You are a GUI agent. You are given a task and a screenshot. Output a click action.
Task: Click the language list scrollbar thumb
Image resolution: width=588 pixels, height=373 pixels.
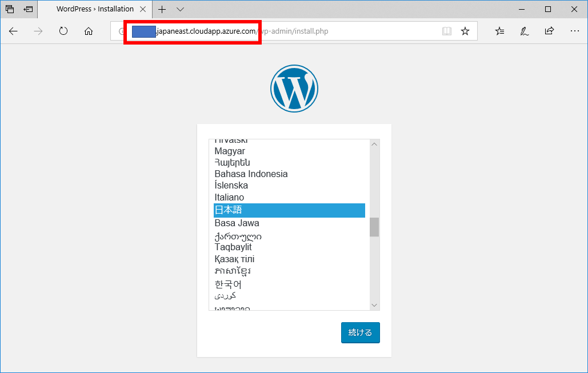tap(374, 227)
